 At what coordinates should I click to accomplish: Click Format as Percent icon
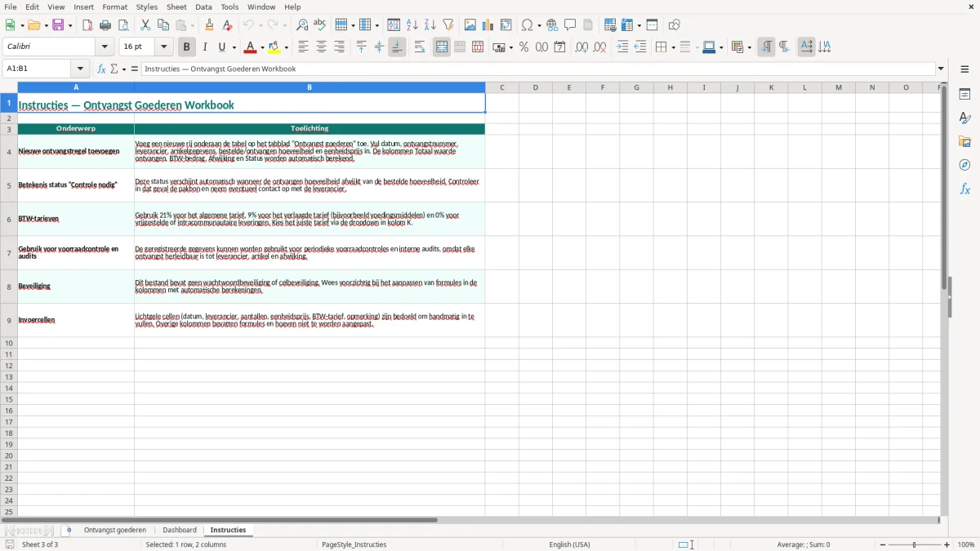click(523, 47)
